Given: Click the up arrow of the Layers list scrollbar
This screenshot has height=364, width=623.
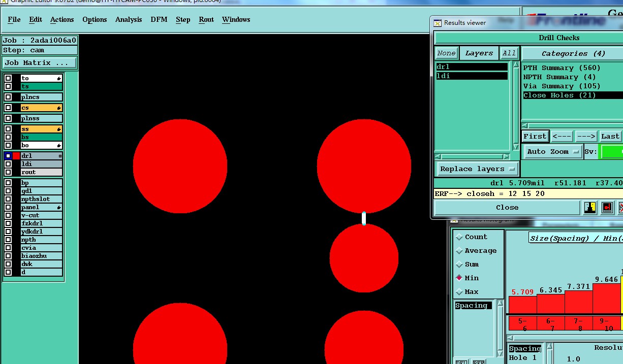Looking at the screenshot, I should coord(515,65).
